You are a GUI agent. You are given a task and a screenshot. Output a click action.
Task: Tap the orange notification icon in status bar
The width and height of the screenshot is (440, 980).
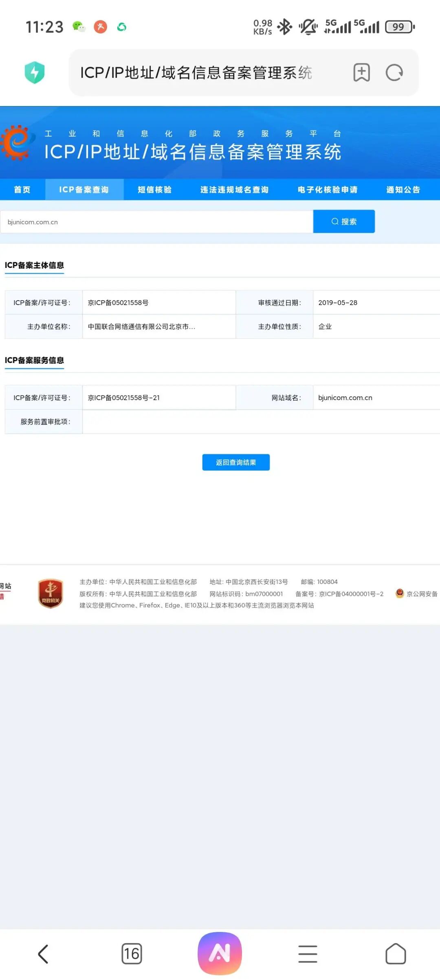click(100, 27)
